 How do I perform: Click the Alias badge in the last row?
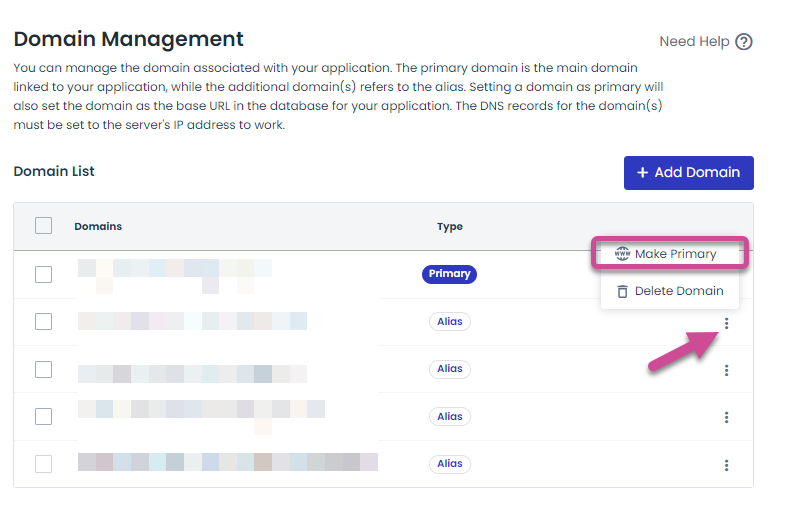coord(450,464)
